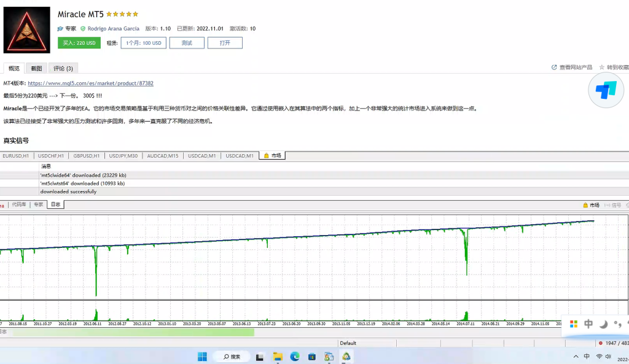Open Task View from the taskbar

tap(260, 357)
